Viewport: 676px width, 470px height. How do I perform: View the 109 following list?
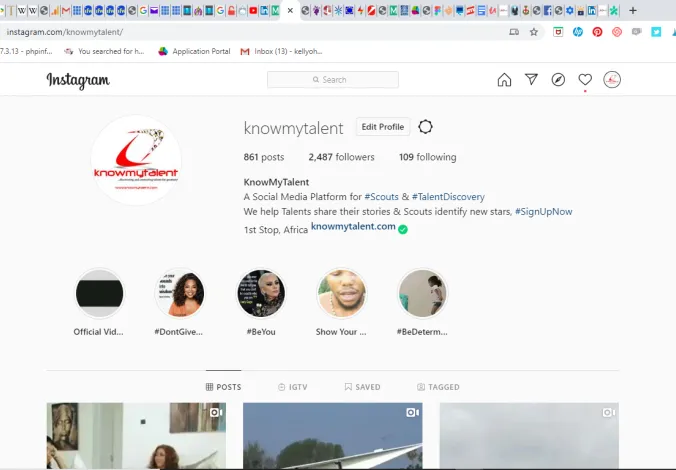click(x=428, y=157)
